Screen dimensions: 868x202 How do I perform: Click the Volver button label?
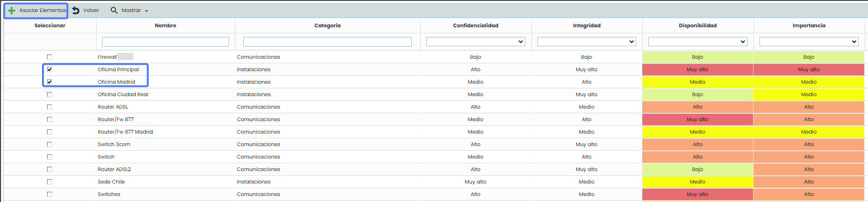(x=91, y=10)
